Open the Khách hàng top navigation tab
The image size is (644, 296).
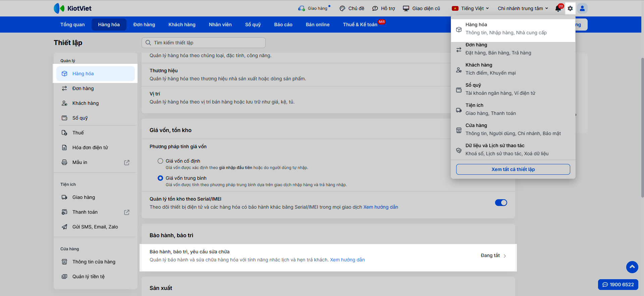point(182,25)
